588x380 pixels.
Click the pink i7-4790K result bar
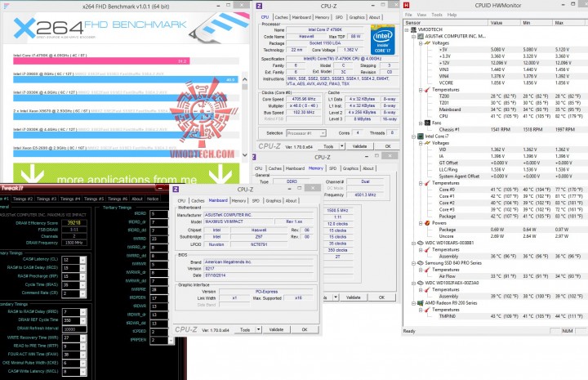(x=101, y=60)
